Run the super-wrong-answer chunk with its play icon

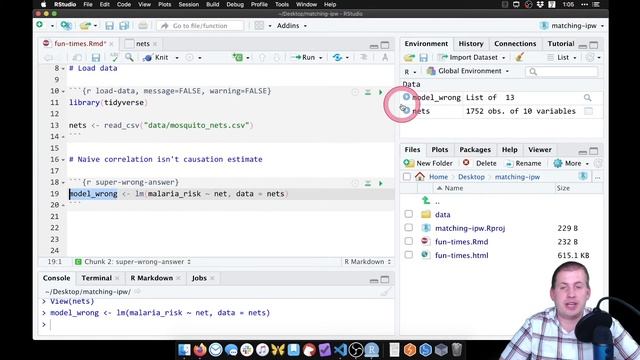click(380, 183)
